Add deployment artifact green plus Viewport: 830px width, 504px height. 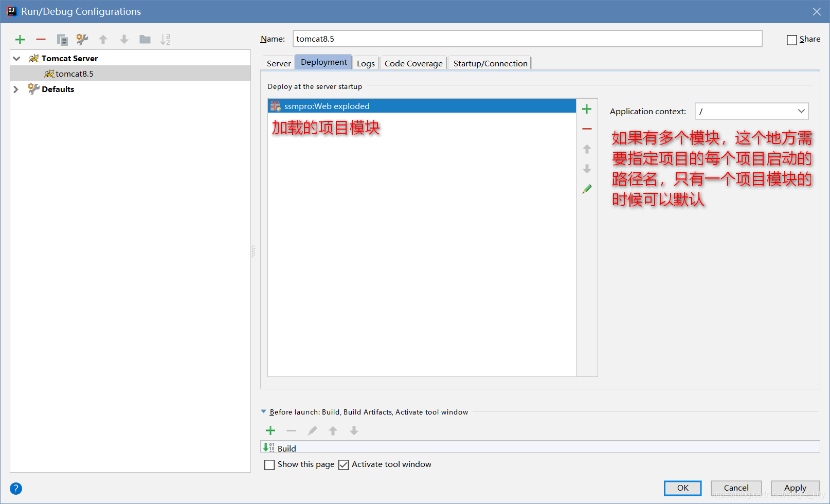587,109
